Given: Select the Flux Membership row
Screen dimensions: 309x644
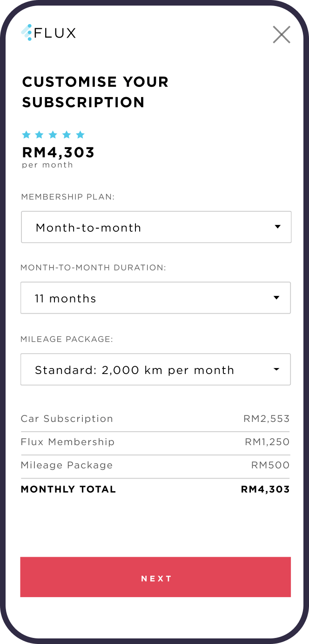Looking at the screenshot, I should pos(67,442).
